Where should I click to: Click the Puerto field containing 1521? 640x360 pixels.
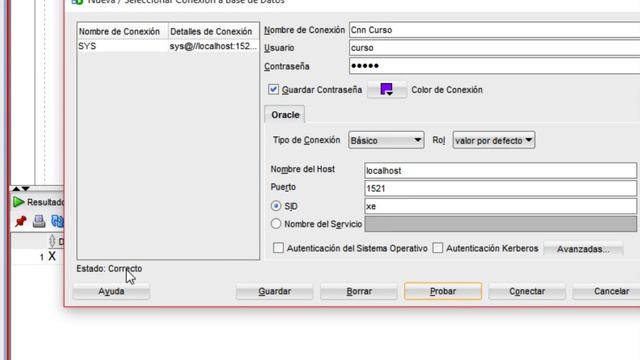pyautogui.click(x=500, y=188)
